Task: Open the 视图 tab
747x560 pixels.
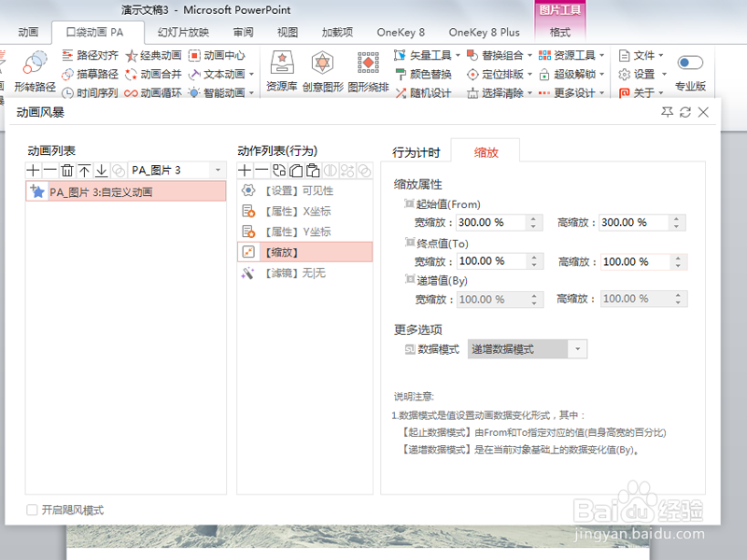Action: click(288, 33)
